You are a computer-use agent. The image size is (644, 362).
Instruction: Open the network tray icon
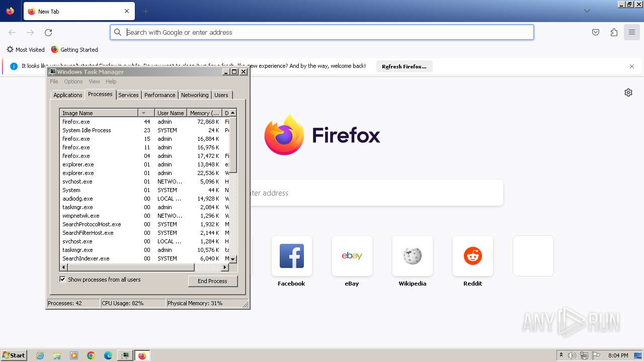[x=584, y=355]
